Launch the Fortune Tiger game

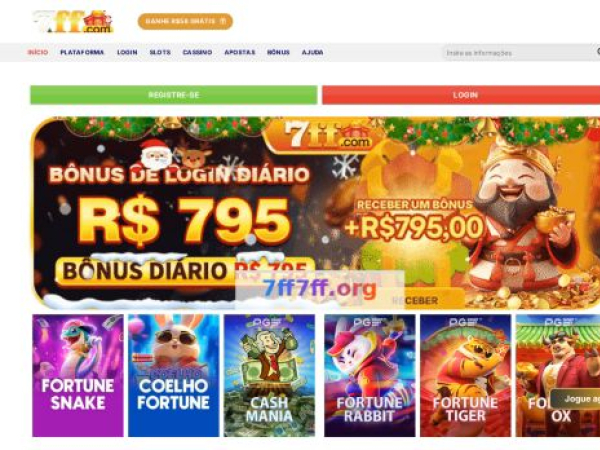[465, 375]
